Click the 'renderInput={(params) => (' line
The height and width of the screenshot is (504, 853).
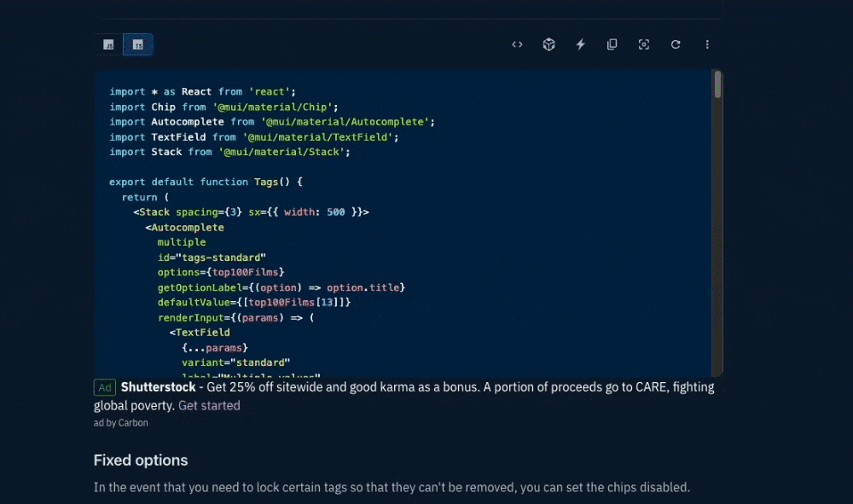235,317
